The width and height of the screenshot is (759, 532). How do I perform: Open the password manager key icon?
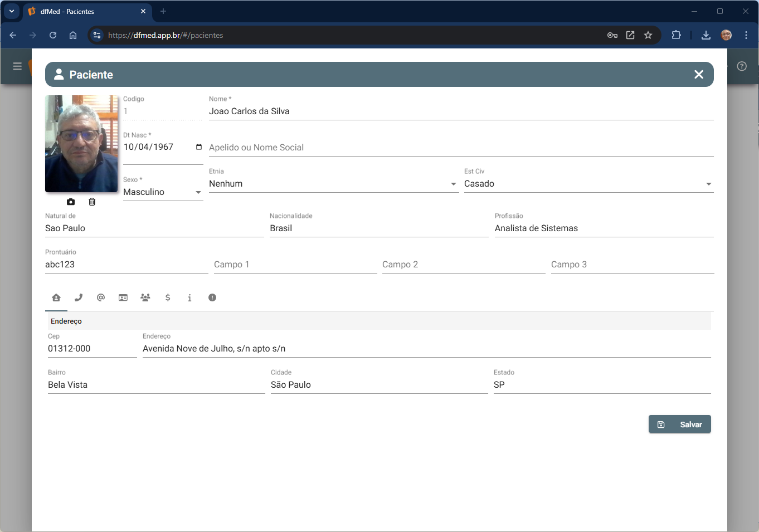coord(612,35)
